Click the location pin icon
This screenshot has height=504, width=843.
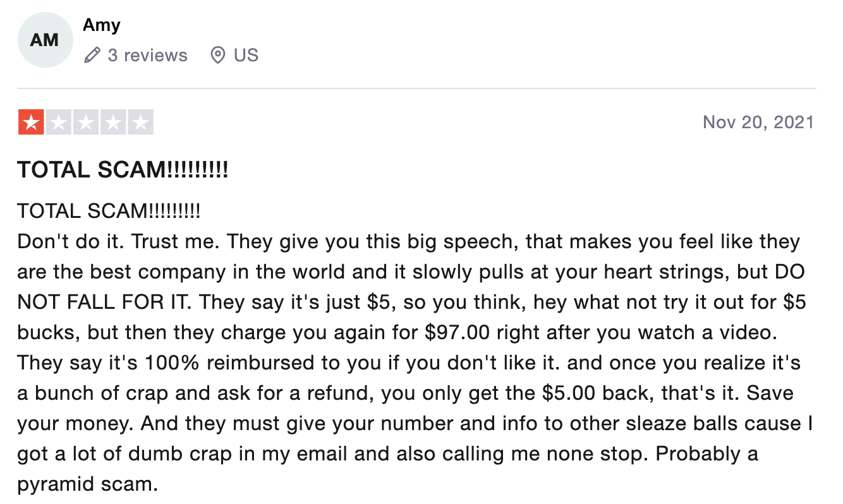click(217, 56)
